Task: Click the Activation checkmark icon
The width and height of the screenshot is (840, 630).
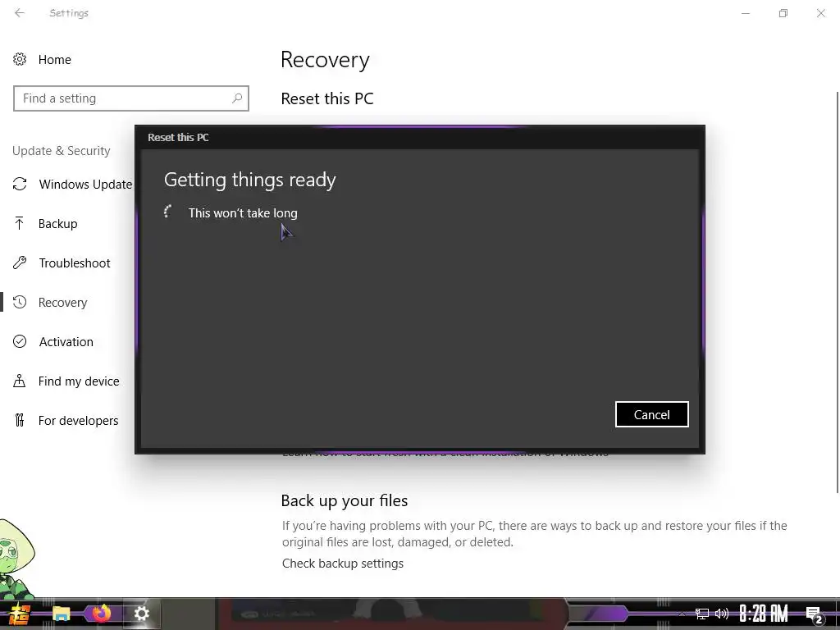Action: click(x=20, y=342)
